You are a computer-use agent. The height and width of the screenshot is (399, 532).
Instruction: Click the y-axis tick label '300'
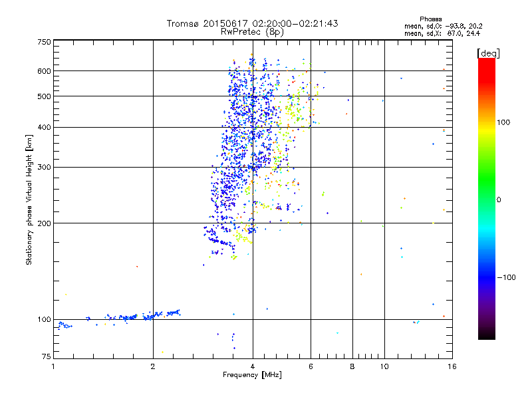pos(44,167)
